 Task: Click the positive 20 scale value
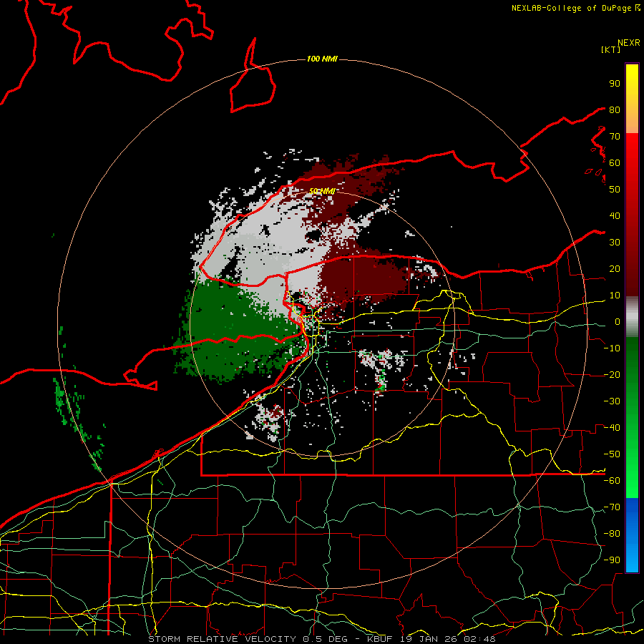click(x=615, y=269)
